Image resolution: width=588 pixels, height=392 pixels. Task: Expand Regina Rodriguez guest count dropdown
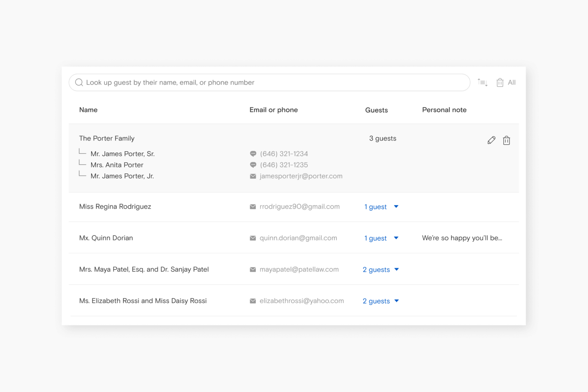pos(396,207)
